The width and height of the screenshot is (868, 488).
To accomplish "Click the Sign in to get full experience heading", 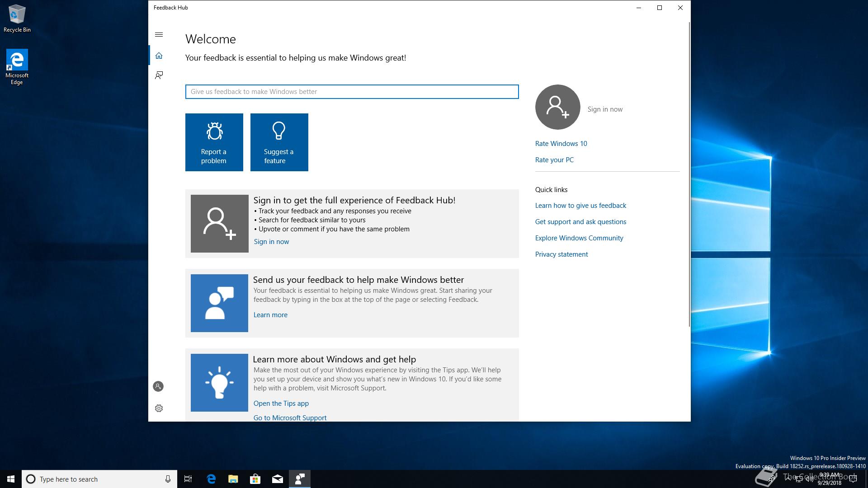I will (x=354, y=200).
